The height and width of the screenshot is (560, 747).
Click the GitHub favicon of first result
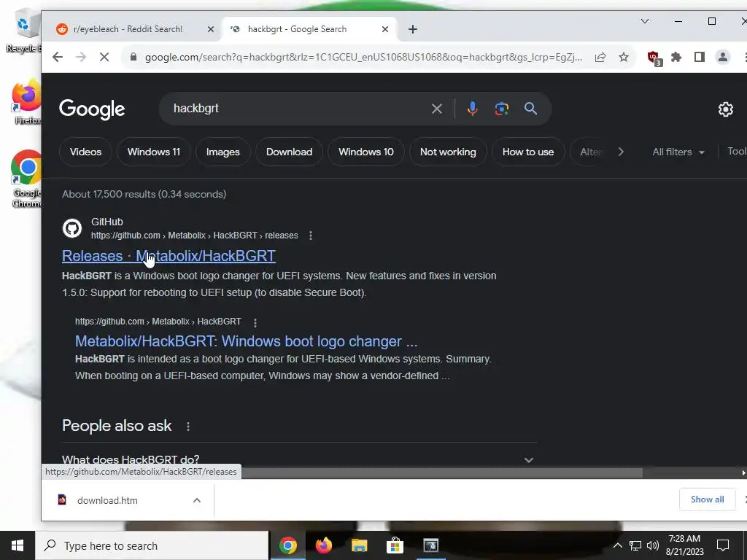coord(72,228)
